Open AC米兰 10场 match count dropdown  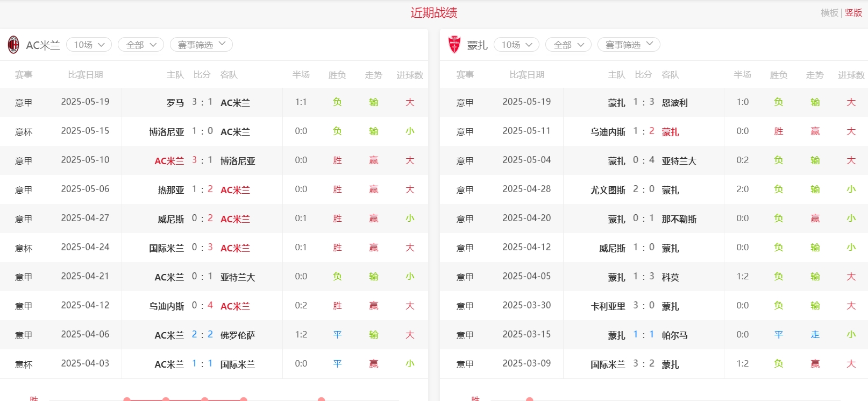(89, 45)
